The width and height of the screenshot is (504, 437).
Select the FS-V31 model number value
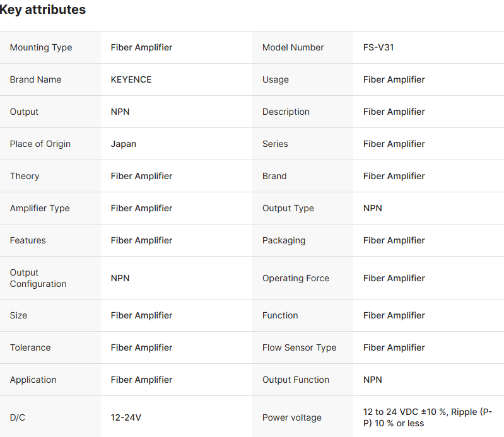378,47
